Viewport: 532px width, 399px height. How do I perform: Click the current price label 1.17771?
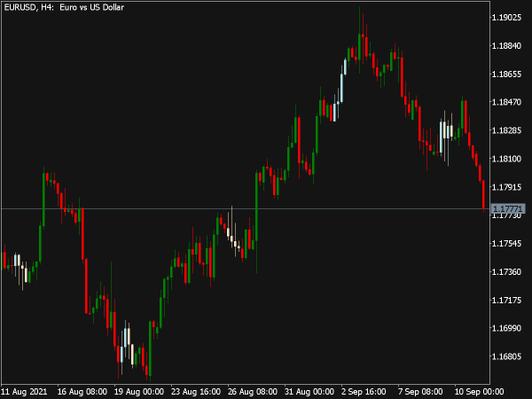(508, 208)
